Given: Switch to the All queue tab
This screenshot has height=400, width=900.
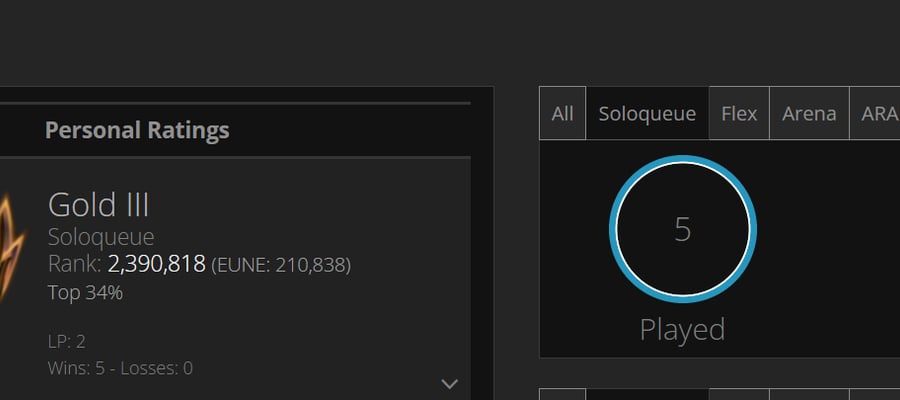Looking at the screenshot, I should pos(562,113).
